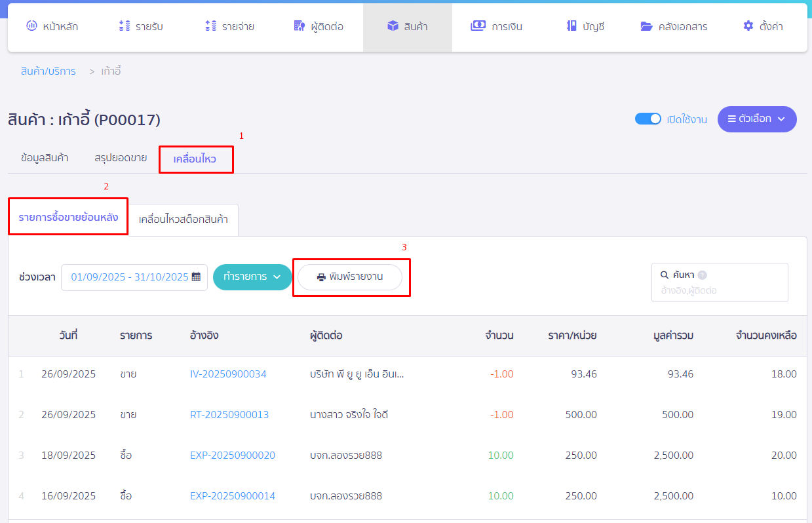Viewport: 812px width, 523px height.
Task: Click the พิมพ์รายงาน print report button
Action: [349, 277]
